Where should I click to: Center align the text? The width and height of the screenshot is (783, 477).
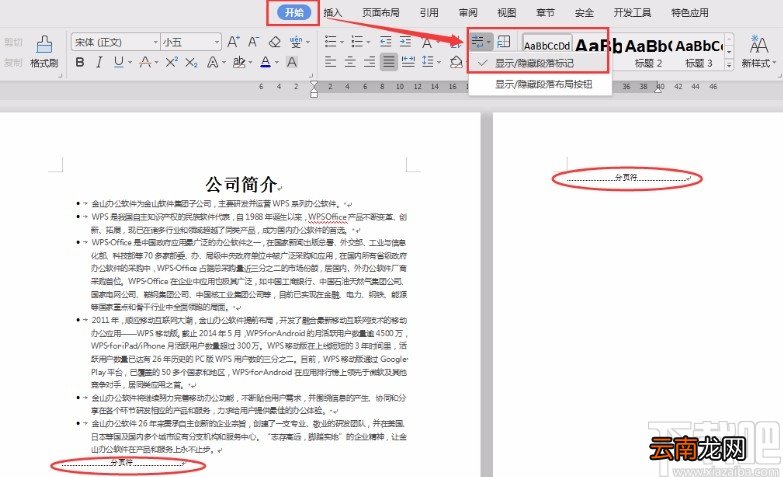(x=350, y=62)
